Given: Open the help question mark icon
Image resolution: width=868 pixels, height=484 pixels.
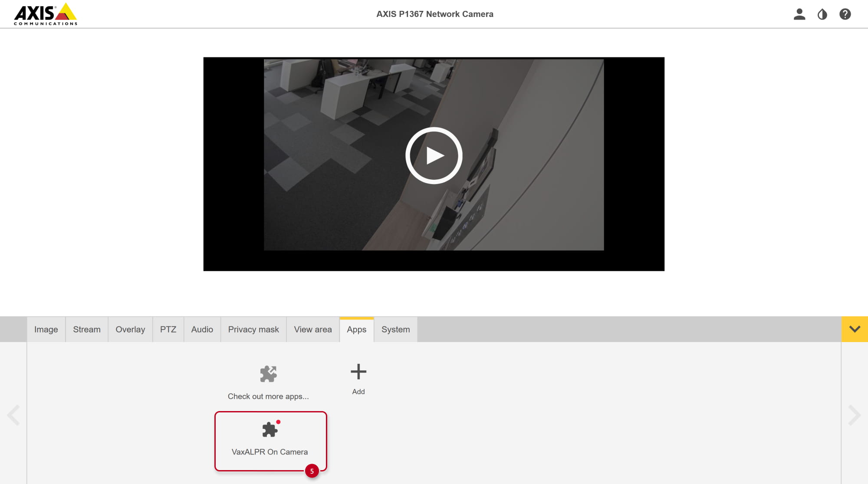Looking at the screenshot, I should (845, 14).
